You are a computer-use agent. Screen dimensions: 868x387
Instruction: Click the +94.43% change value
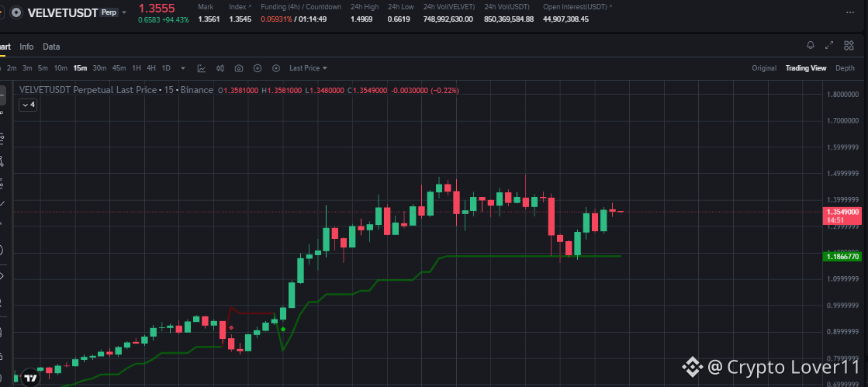(x=175, y=19)
